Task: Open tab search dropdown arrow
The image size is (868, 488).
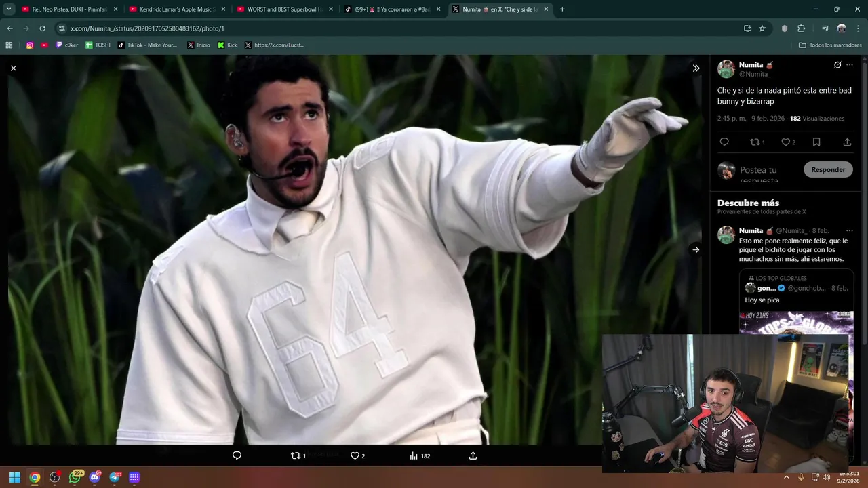Action: pyautogui.click(x=9, y=9)
